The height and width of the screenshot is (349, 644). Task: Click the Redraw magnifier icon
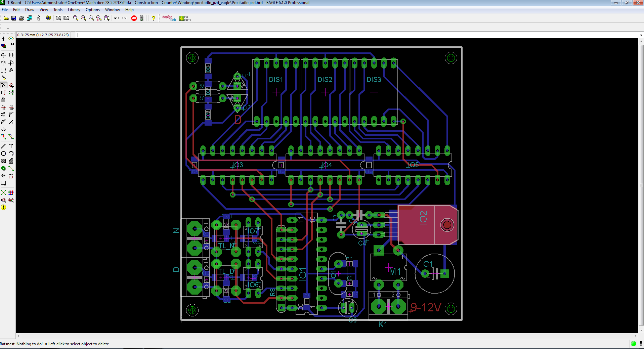click(x=99, y=18)
